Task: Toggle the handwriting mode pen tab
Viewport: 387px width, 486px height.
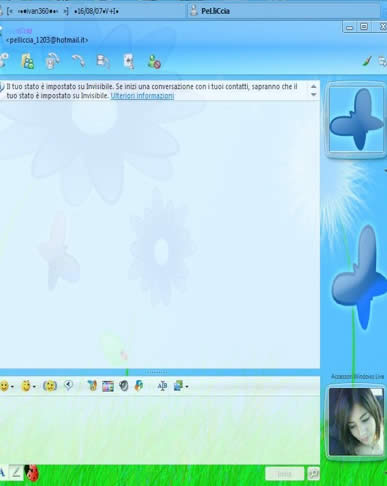Action: [16, 472]
